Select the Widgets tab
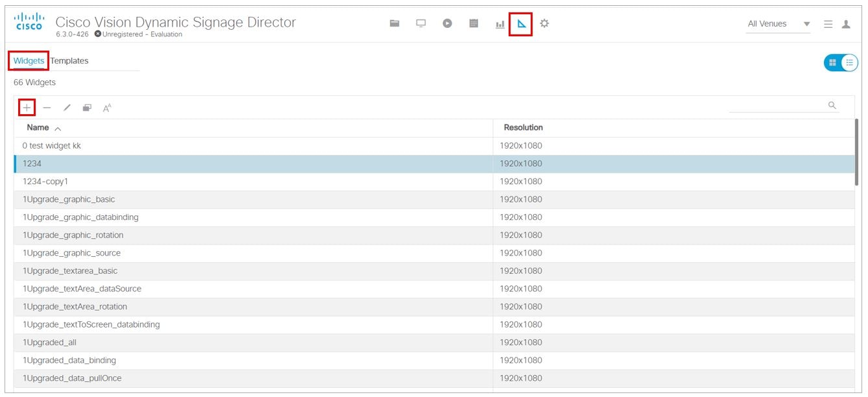Screen dimensions: 868x397 coord(29,60)
